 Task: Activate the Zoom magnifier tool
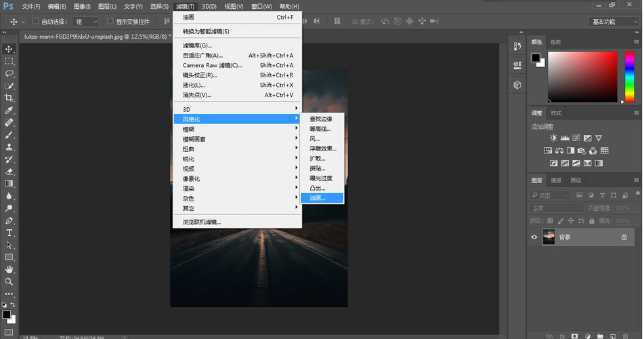9,281
